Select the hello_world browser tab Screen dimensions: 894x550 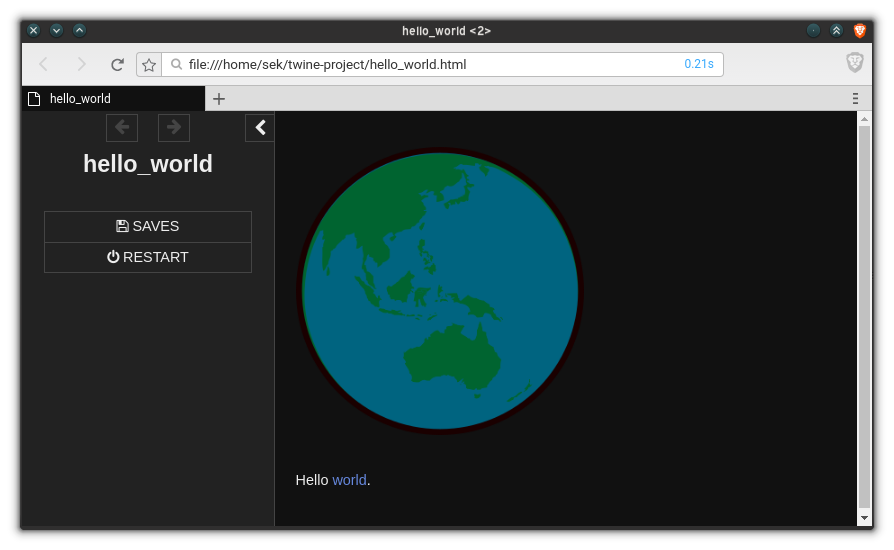[x=112, y=98]
